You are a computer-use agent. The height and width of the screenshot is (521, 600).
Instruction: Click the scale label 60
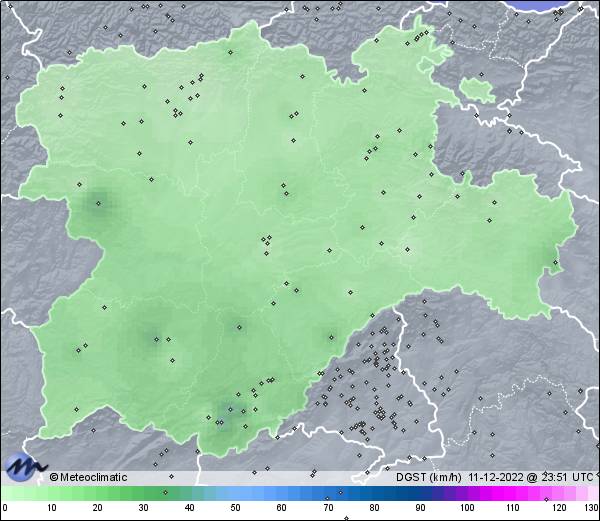pos(282,508)
